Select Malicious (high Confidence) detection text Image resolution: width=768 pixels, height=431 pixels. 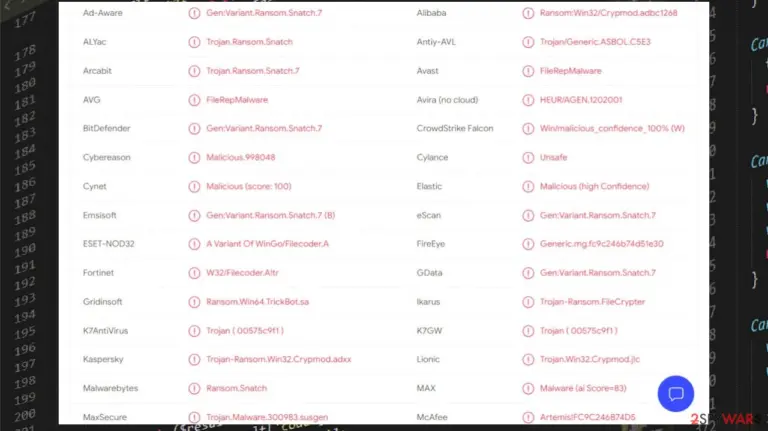tap(595, 186)
